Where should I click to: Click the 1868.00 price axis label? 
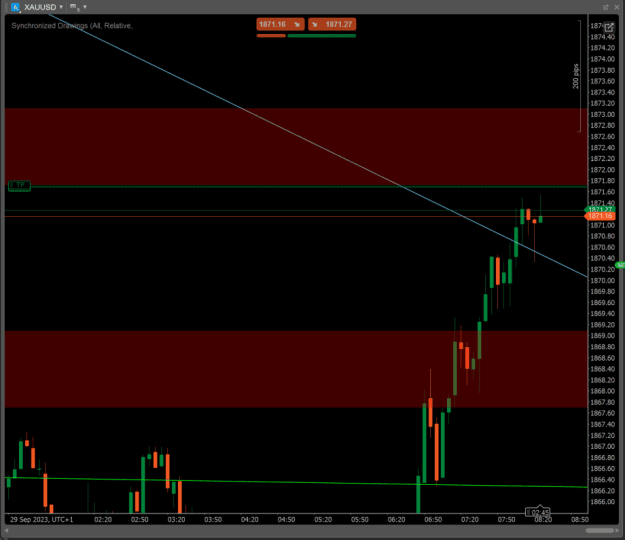[x=602, y=391]
